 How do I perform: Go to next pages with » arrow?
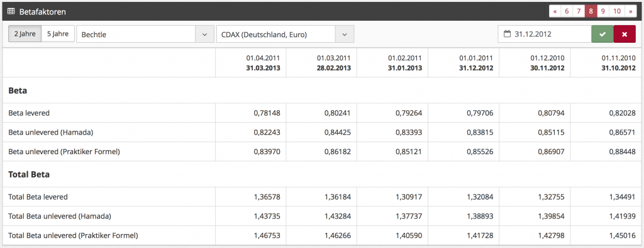[630, 11]
